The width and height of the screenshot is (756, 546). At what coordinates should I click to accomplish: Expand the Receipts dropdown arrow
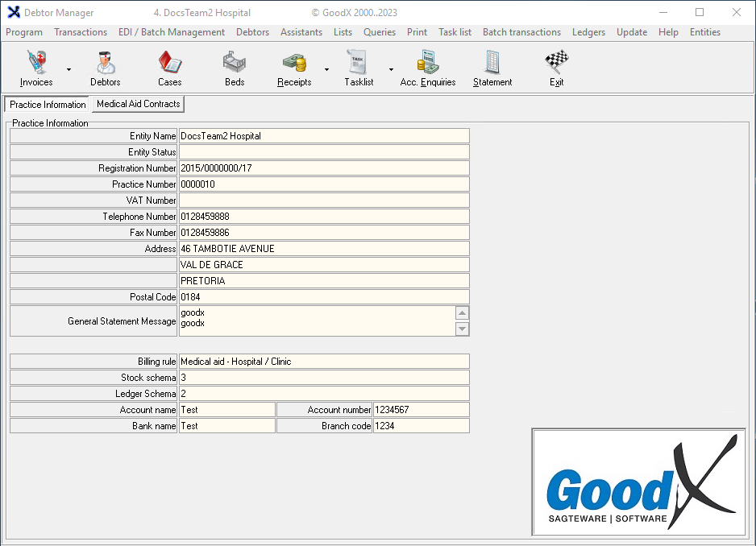click(x=326, y=69)
